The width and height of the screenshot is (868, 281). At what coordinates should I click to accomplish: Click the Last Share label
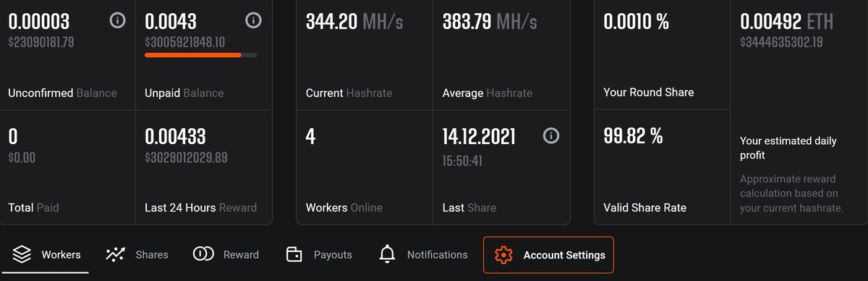pos(469,207)
